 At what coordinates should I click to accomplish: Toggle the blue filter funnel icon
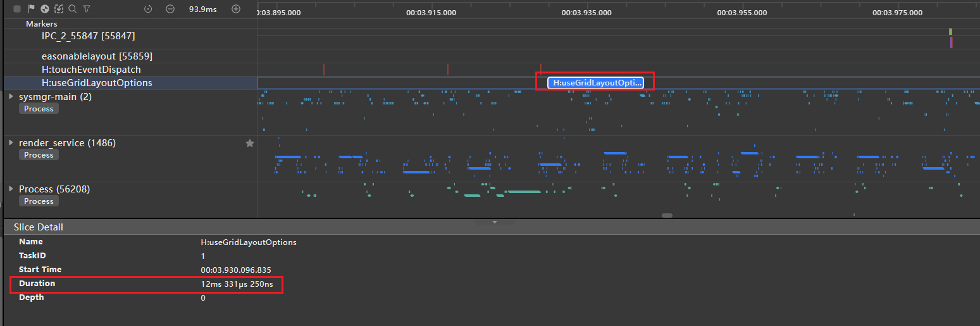(87, 9)
